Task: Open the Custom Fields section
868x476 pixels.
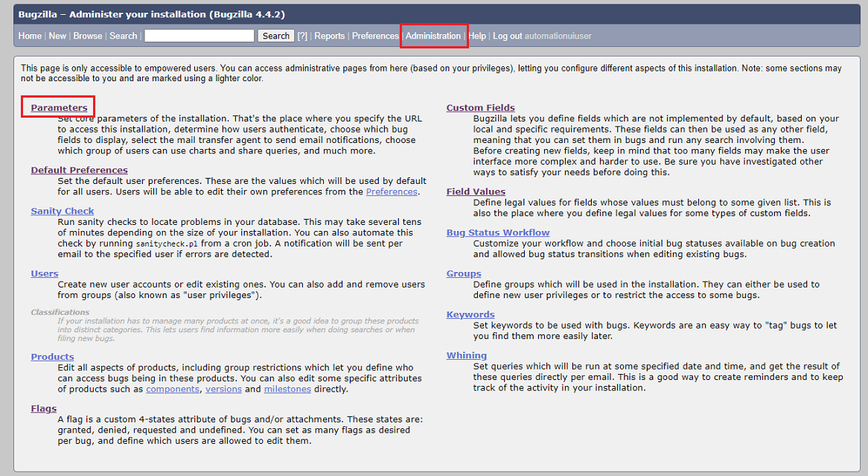Action: pyautogui.click(x=480, y=108)
